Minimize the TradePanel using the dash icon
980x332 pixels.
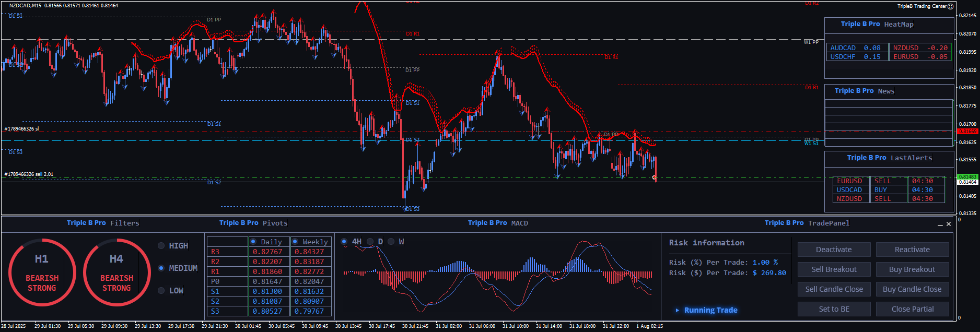(940, 224)
